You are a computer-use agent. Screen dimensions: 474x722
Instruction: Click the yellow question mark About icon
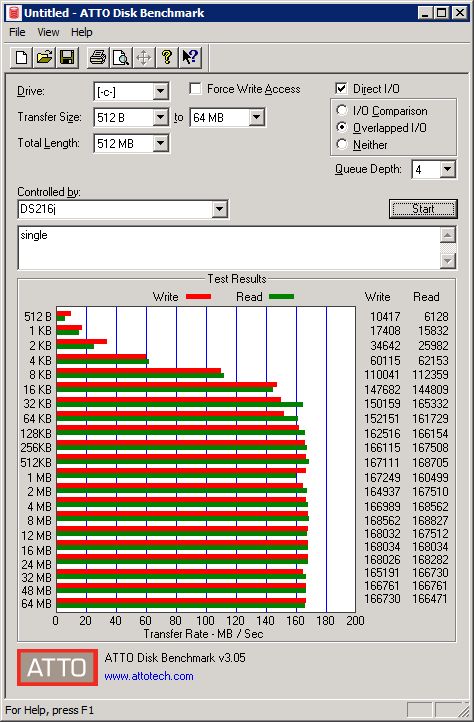click(167, 58)
